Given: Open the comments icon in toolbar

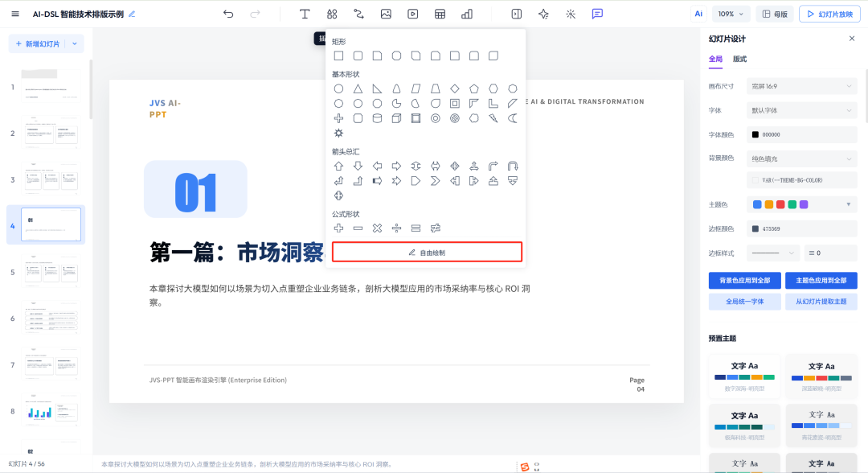Looking at the screenshot, I should point(597,14).
